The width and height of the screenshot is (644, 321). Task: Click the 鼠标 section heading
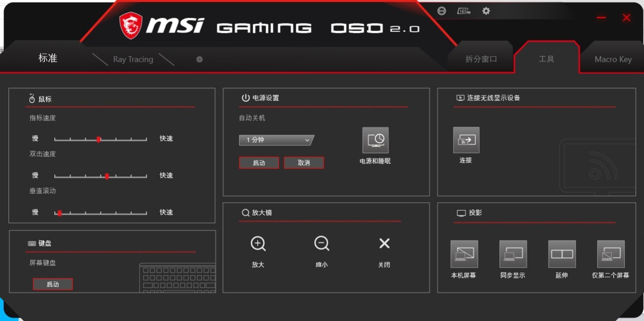45,99
